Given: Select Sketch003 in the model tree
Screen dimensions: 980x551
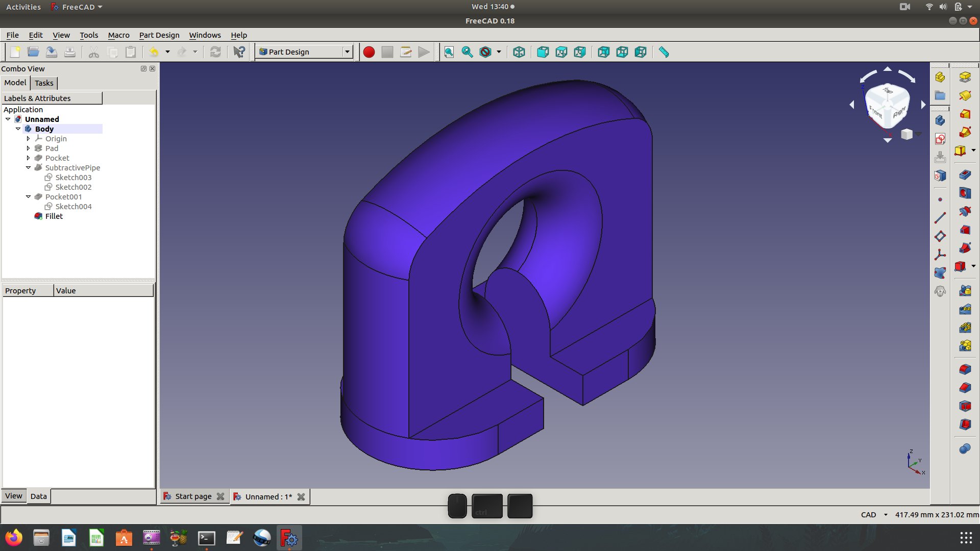Looking at the screenshot, I should tap(72, 177).
